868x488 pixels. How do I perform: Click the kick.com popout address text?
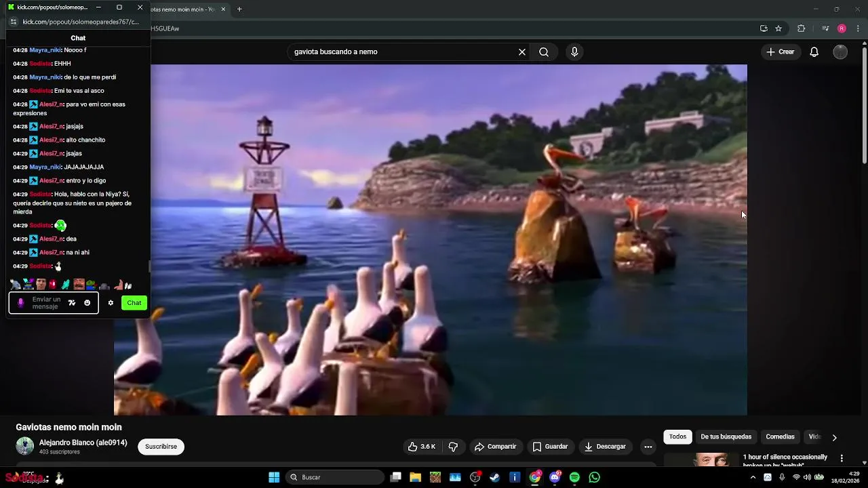click(81, 22)
